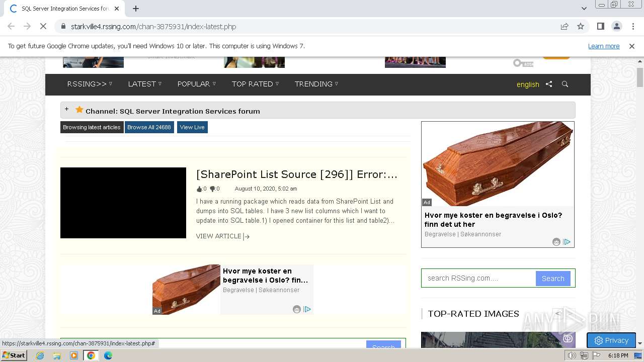This screenshot has width=644, height=362.
Task: Expand the TOP RATED menu
Action: 256,84
